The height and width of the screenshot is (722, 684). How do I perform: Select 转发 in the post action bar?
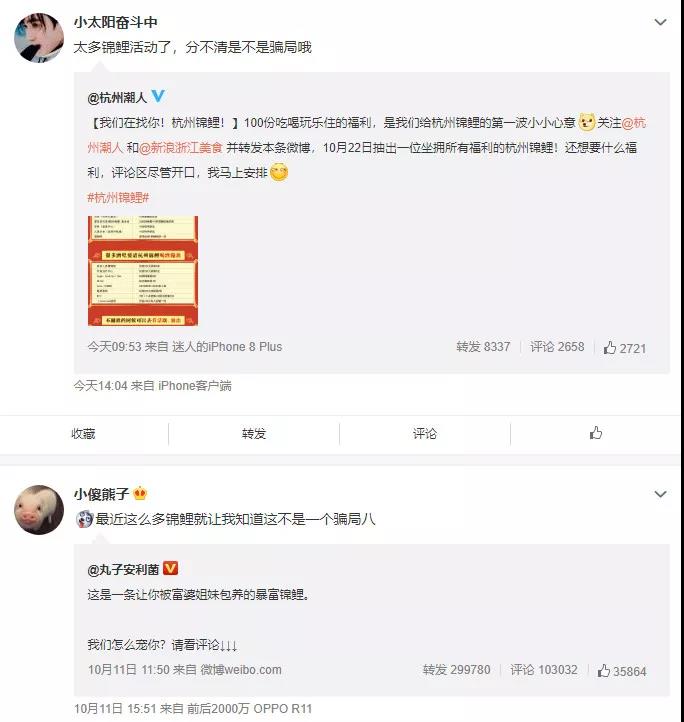click(254, 433)
